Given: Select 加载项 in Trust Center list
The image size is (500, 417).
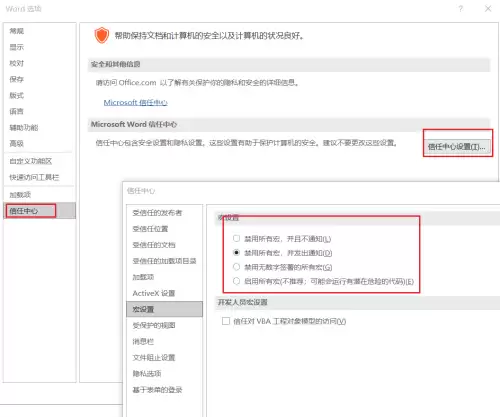Looking at the screenshot, I should click(143, 277).
